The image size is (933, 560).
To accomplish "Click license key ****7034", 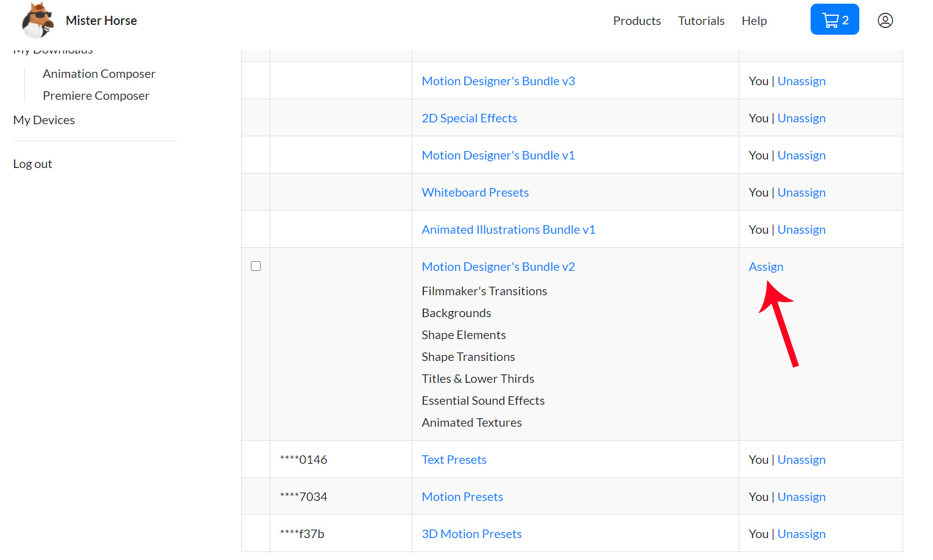I will pos(303,497).
